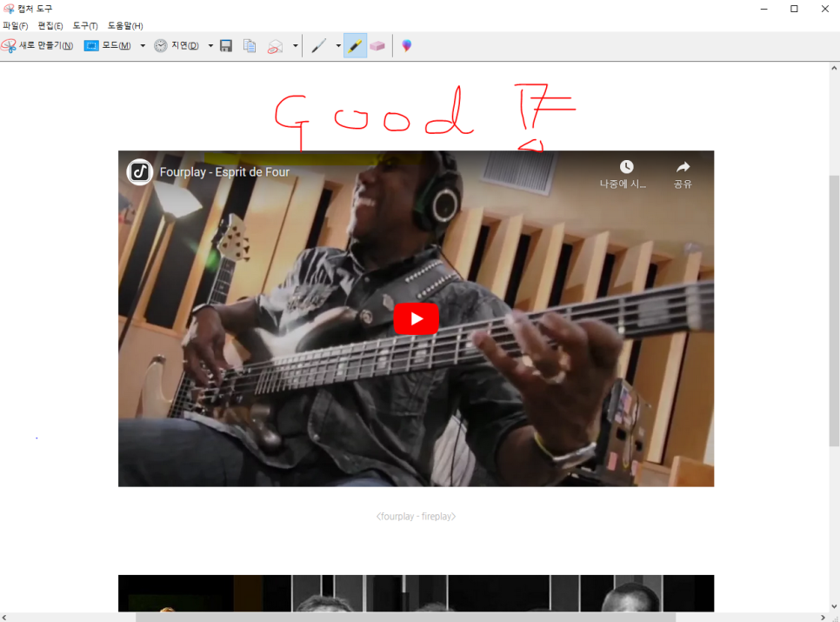Click the New snip (새로 만들기) button
The image size is (840, 622).
tap(37, 46)
